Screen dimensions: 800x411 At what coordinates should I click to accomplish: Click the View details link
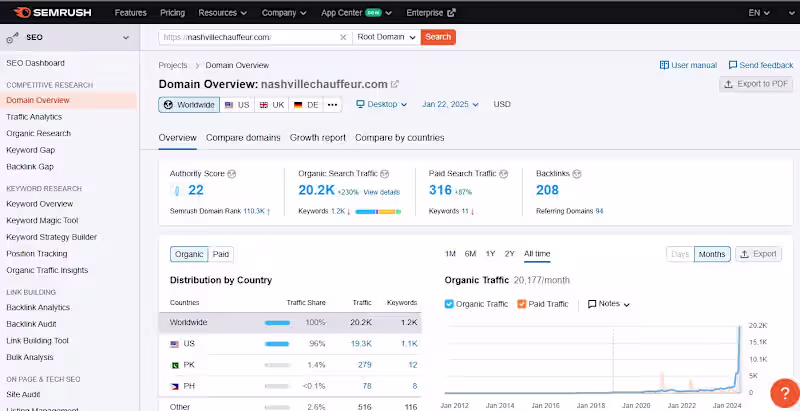pos(381,192)
